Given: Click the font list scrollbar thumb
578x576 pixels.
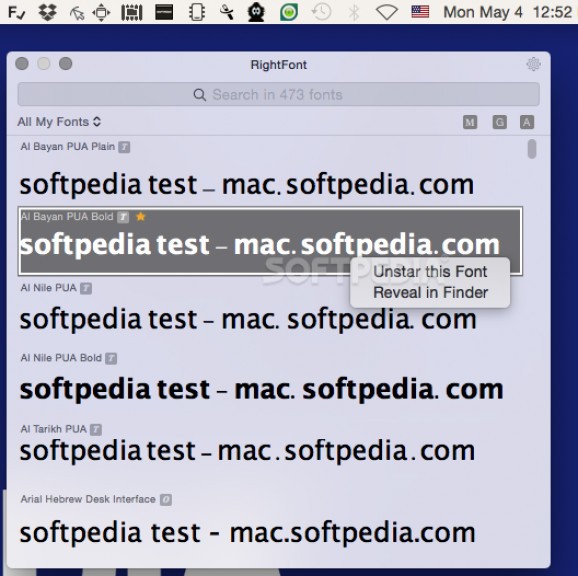Looking at the screenshot, I should click(x=532, y=149).
